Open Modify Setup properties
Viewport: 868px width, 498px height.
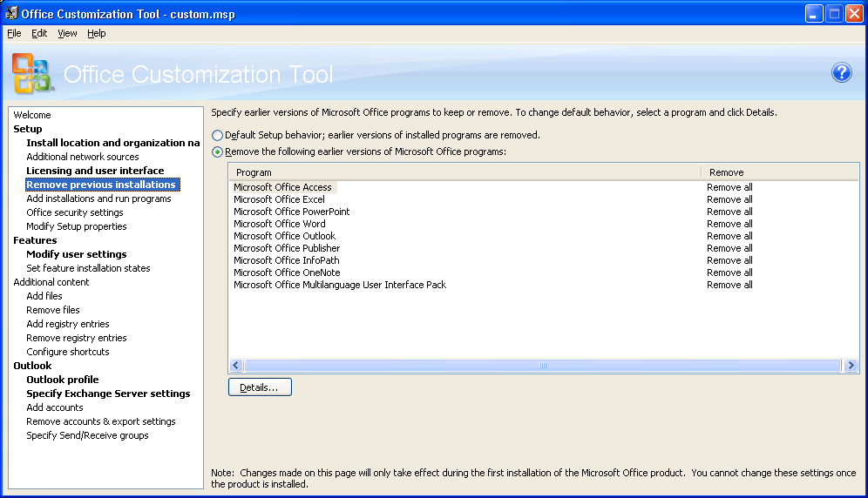click(77, 226)
